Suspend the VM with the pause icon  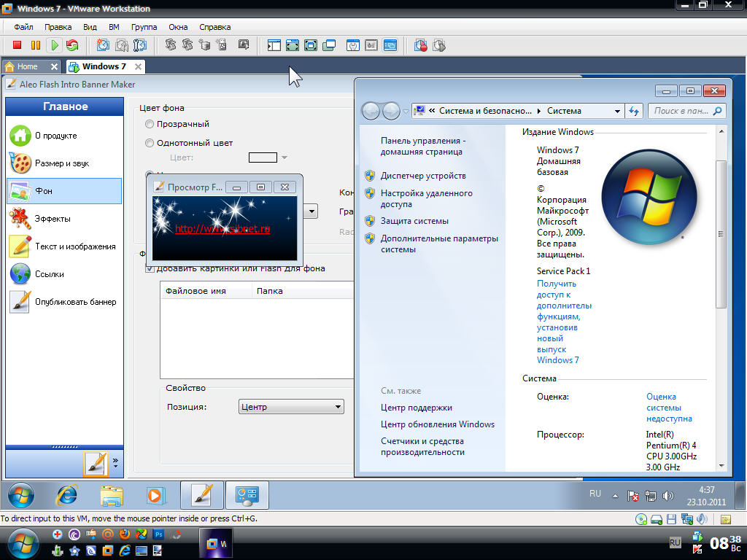tap(36, 45)
